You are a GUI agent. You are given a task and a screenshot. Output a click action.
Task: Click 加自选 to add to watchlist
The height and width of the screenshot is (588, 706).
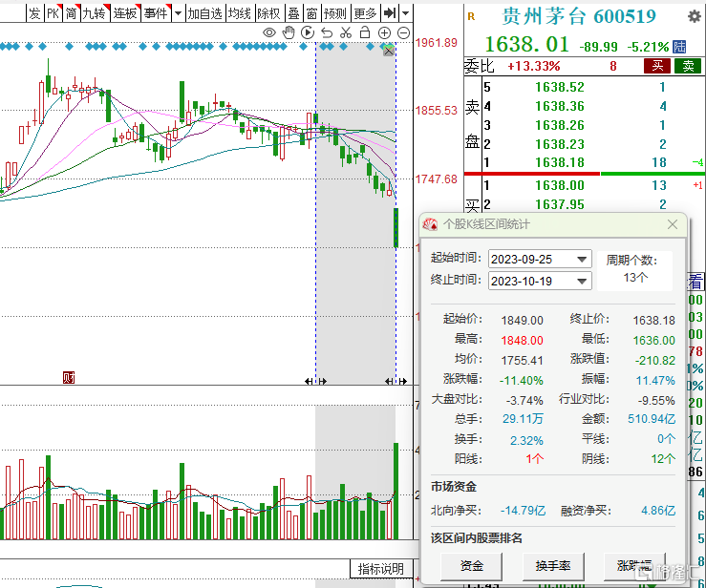tap(204, 13)
